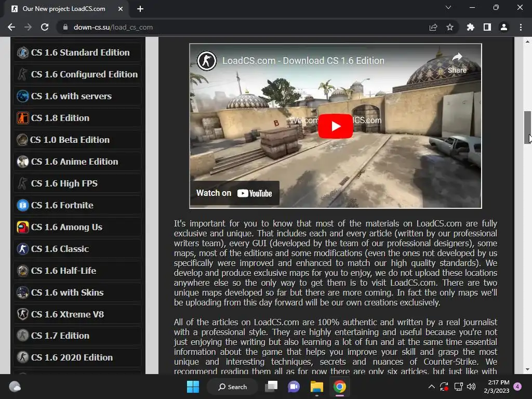Image resolution: width=532 pixels, height=399 pixels.
Task: Click the site lock icon
Action: [x=65, y=27]
